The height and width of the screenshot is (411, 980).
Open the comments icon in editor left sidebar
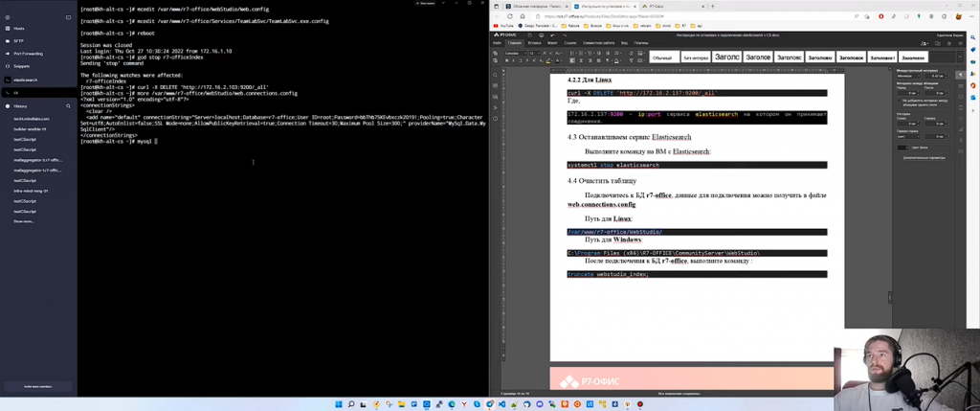[495, 85]
